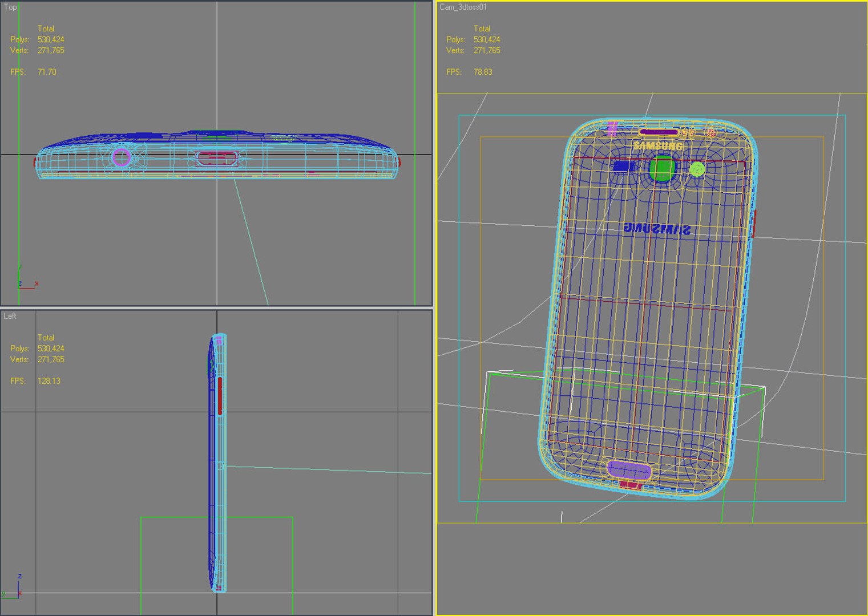This screenshot has height=616, width=868.
Task: Select the red power button in Left view
Action: click(220, 395)
